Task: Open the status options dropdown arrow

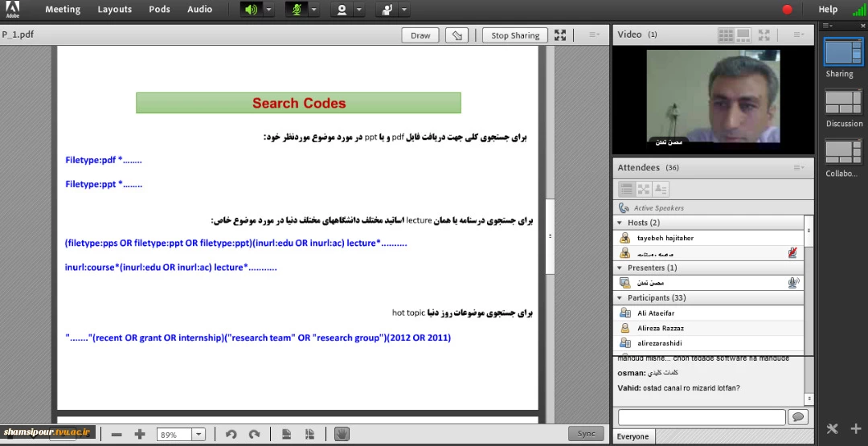Action: tap(404, 10)
